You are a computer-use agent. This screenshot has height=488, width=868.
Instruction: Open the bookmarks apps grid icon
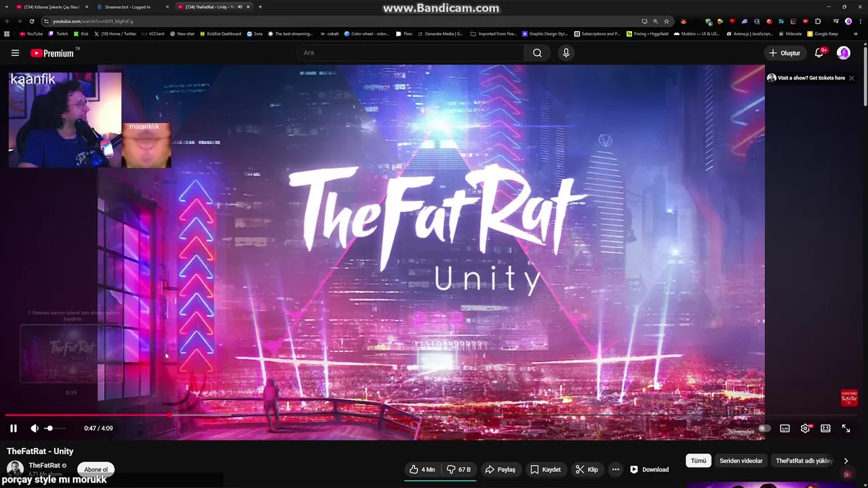pos(7,33)
